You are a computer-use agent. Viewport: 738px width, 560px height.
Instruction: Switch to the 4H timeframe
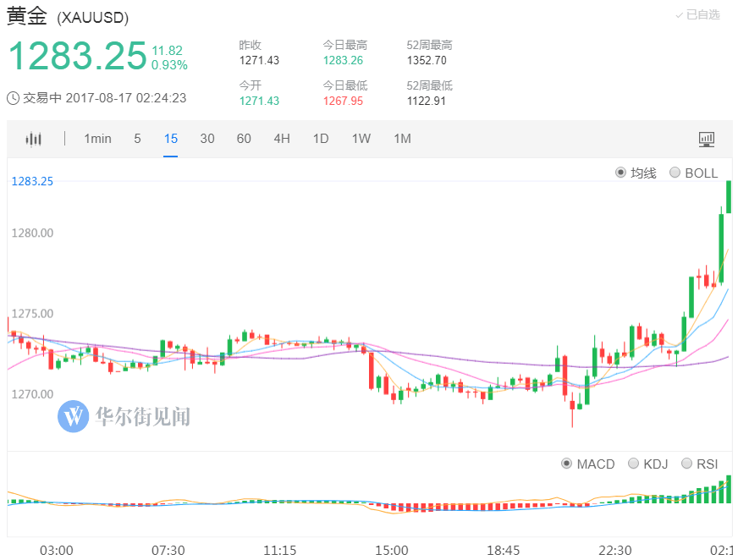point(282,139)
